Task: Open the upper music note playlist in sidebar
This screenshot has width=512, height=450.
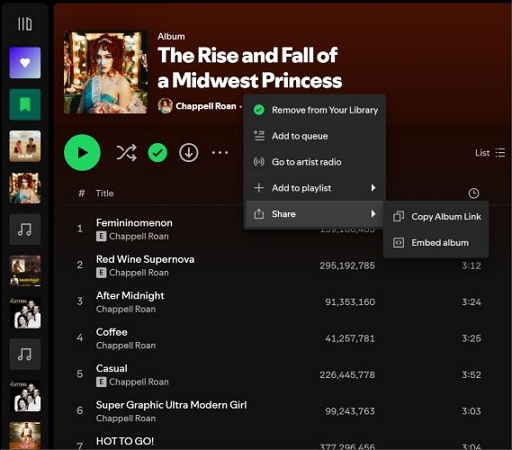Action: [x=25, y=230]
